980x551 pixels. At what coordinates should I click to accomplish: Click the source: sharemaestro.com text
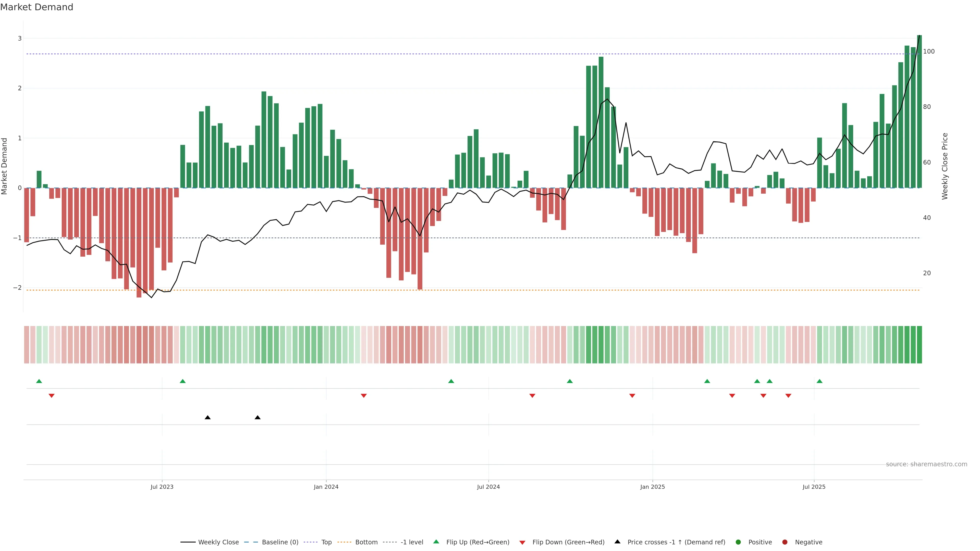pos(926,464)
